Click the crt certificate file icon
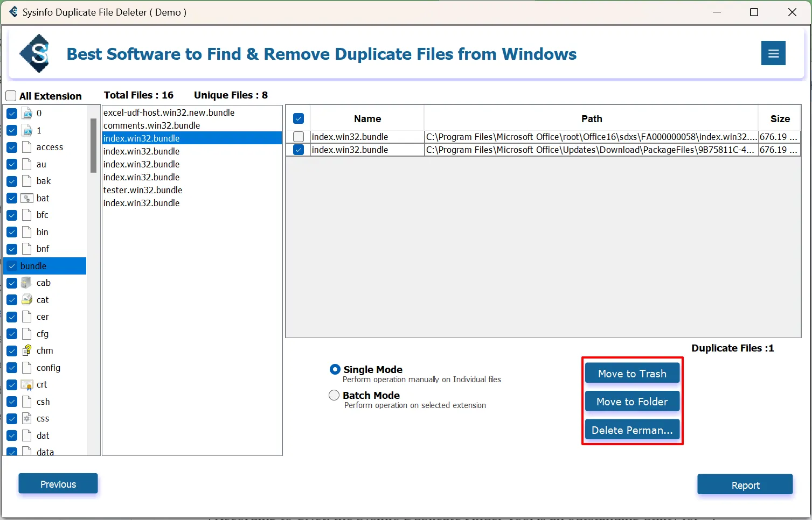This screenshot has height=520, width=812. pyautogui.click(x=27, y=384)
